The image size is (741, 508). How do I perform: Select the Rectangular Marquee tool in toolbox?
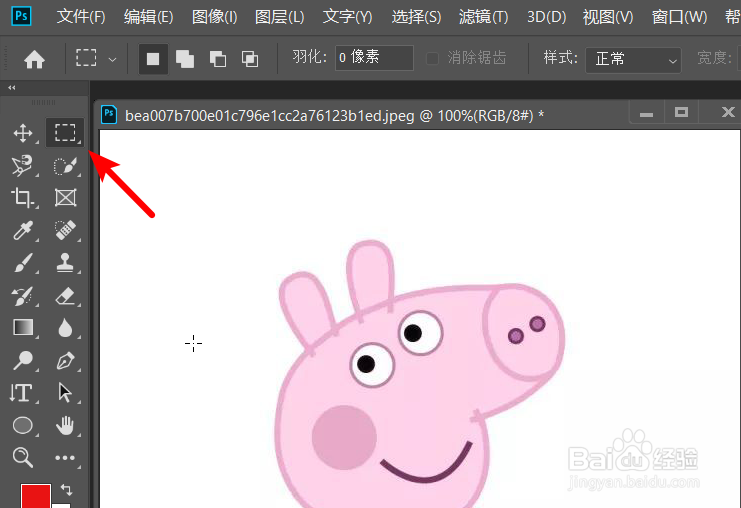pos(65,133)
